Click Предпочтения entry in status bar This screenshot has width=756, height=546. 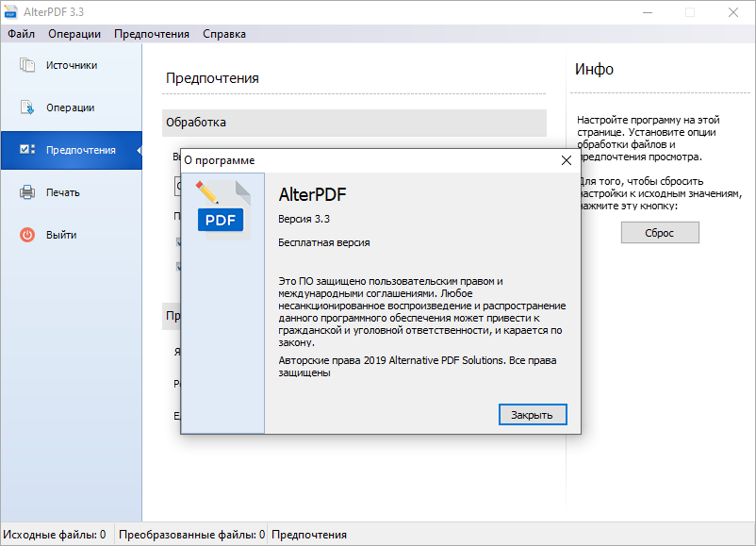309,535
